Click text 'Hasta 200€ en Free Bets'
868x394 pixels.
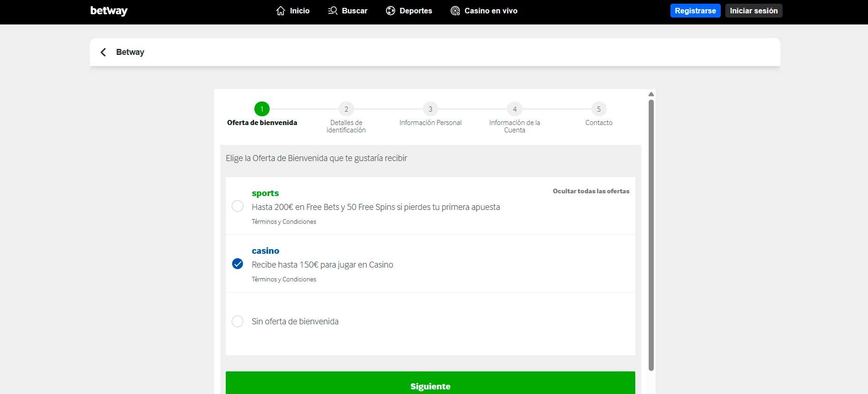click(295, 207)
